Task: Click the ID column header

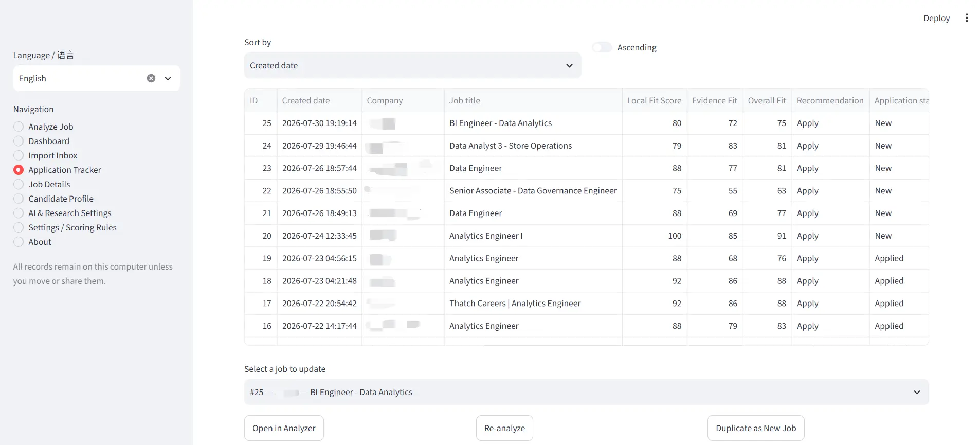Action: [261, 101]
